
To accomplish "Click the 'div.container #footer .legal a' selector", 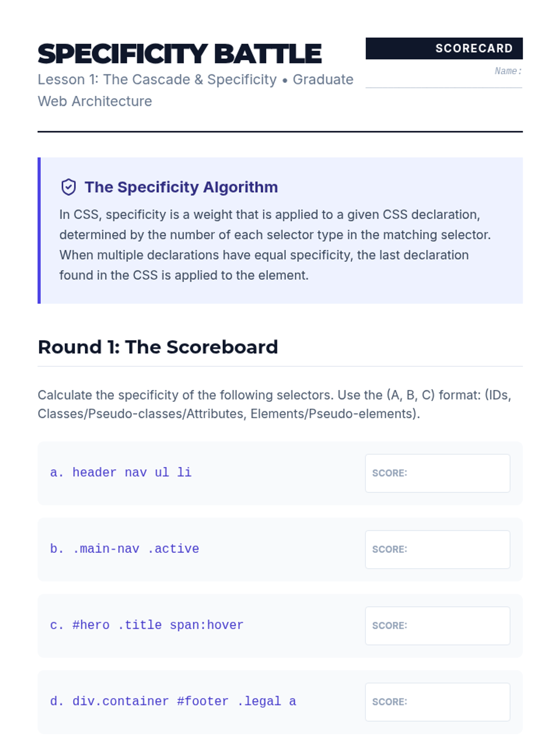I will (184, 701).
